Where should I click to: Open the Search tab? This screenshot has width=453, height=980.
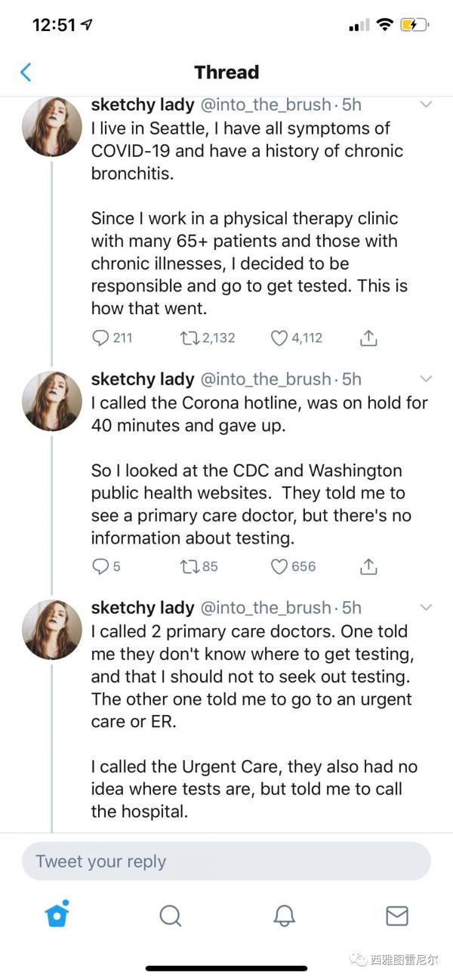point(171,916)
